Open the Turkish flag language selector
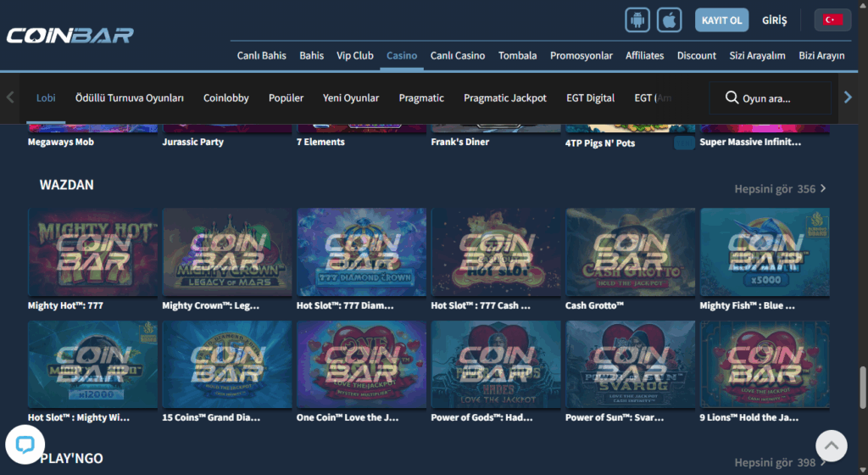 coord(832,20)
